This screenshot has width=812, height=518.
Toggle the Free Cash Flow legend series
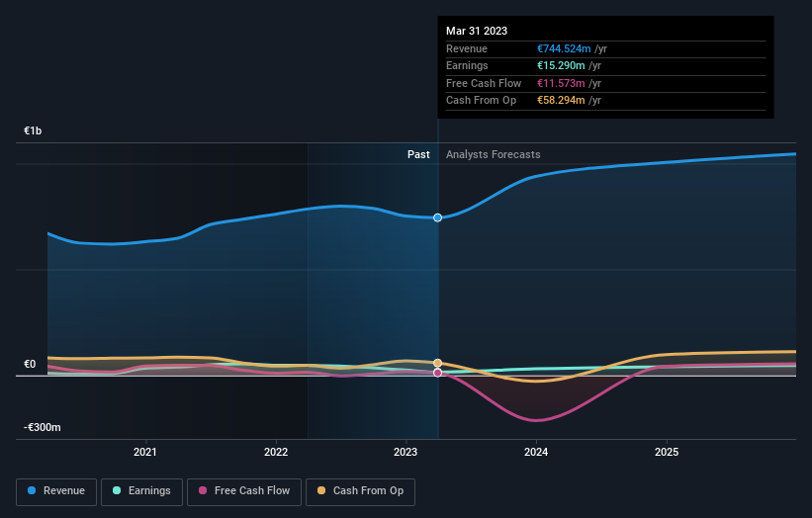click(x=244, y=491)
